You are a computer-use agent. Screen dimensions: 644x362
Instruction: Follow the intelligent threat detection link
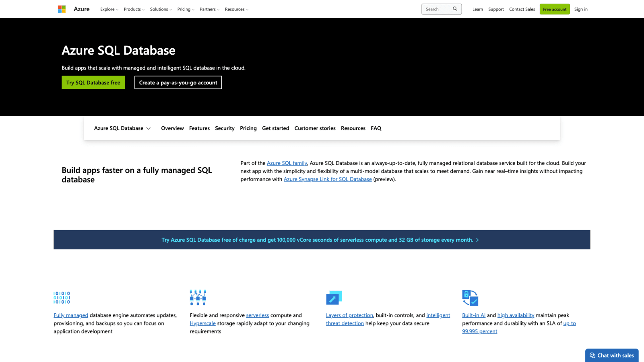[438, 315]
